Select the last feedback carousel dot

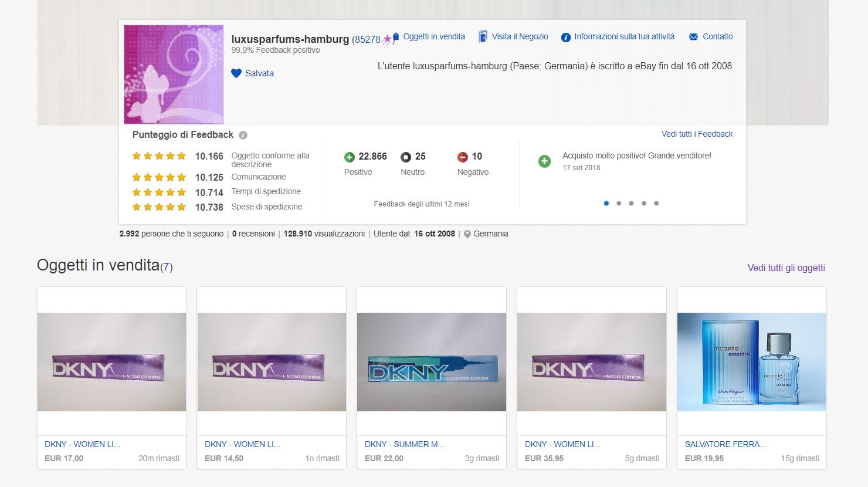click(656, 204)
